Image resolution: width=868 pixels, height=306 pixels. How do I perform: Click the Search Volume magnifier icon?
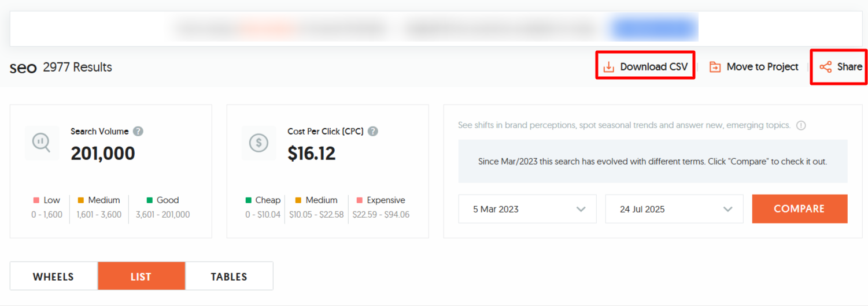(42, 143)
